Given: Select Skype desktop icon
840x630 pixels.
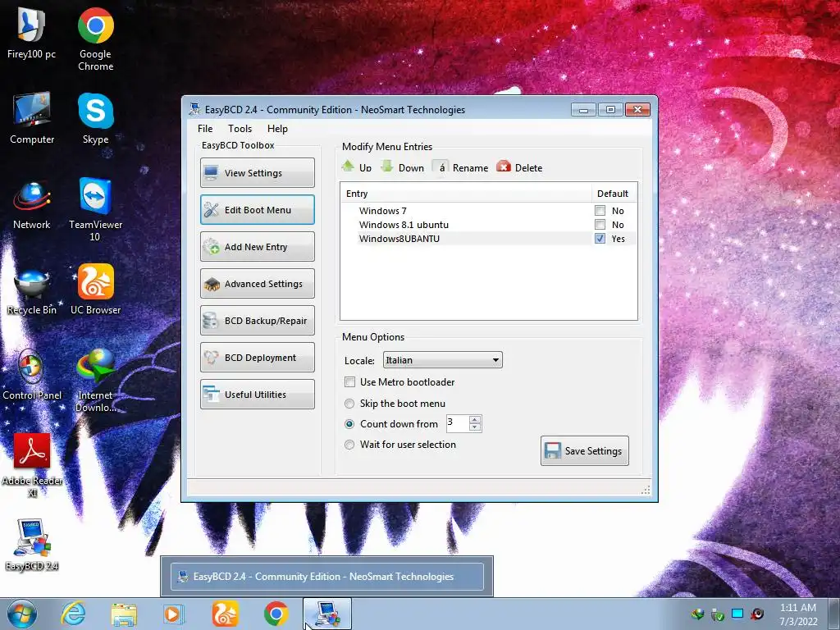Looking at the screenshot, I should pyautogui.click(x=95, y=118).
